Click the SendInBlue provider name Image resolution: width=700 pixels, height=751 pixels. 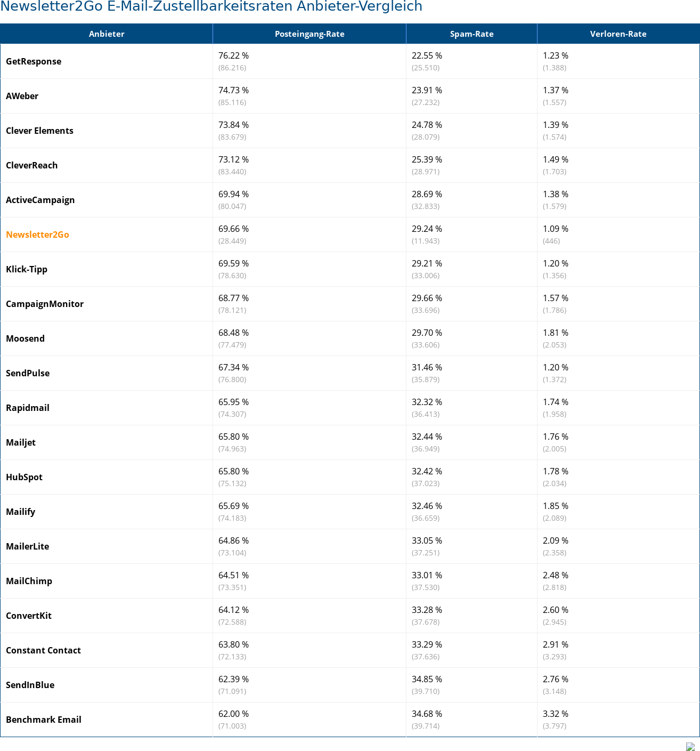30,685
